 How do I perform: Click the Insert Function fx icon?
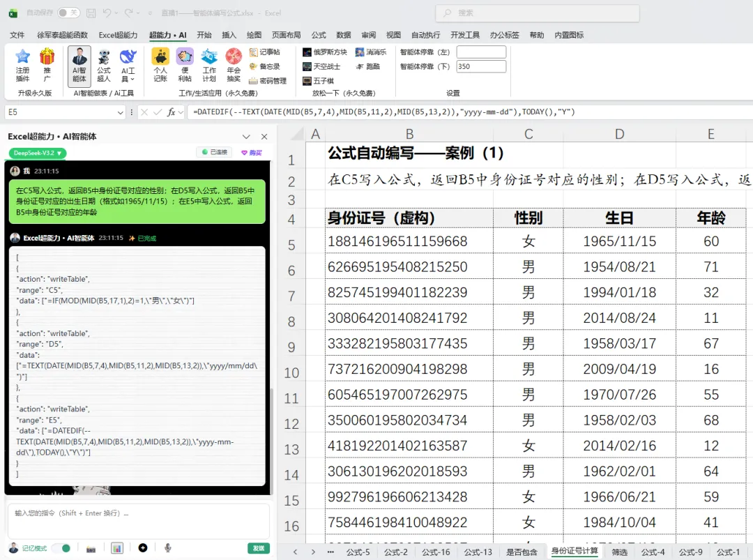click(171, 112)
